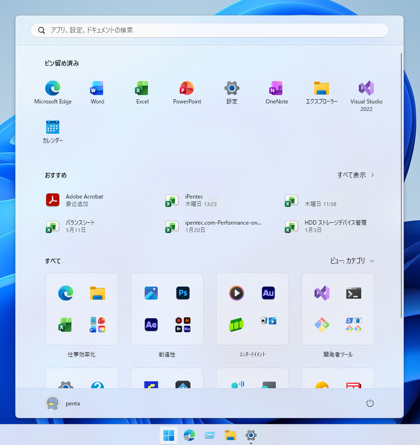
Task: Expand more apps in エンターテイメント group
Action: 268,321
